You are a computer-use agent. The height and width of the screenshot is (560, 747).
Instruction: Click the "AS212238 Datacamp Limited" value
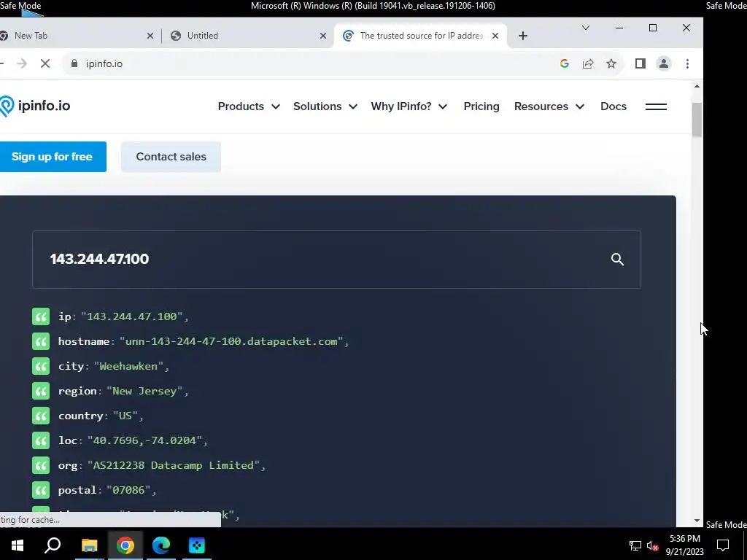click(x=174, y=465)
